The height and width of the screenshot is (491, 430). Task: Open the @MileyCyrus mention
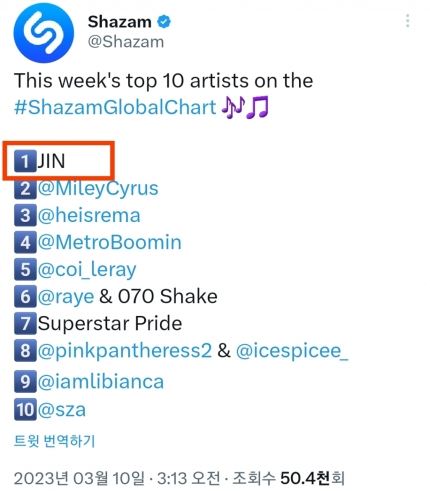pyautogui.click(x=98, y=189)
